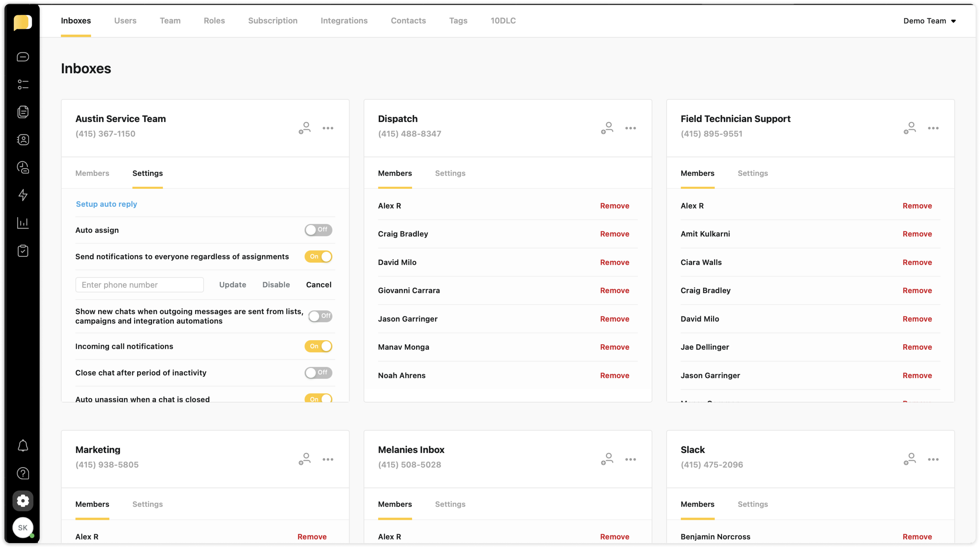Open the help/question mark icon
The width and height of the screenshot is (980, 548).
click(x=22, y=473)
